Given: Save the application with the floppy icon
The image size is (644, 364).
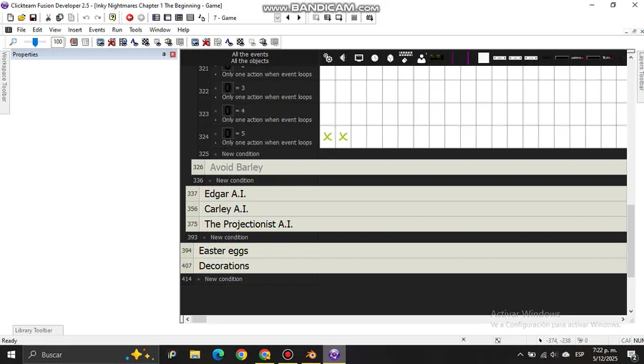Looking at the screenshot, I should [33, 18].
